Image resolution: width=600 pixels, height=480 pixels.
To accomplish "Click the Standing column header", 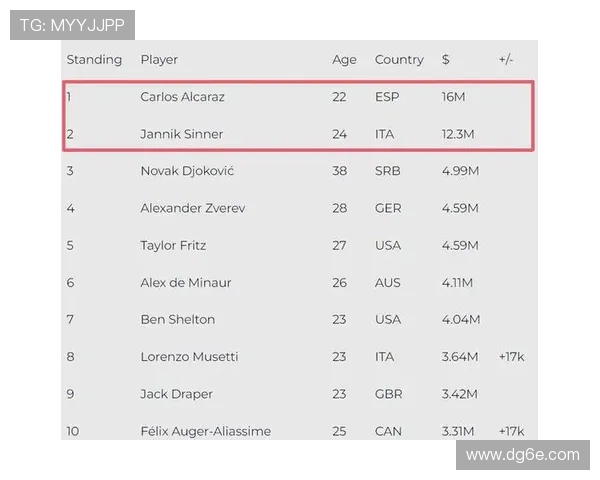I will click(94, 60).
